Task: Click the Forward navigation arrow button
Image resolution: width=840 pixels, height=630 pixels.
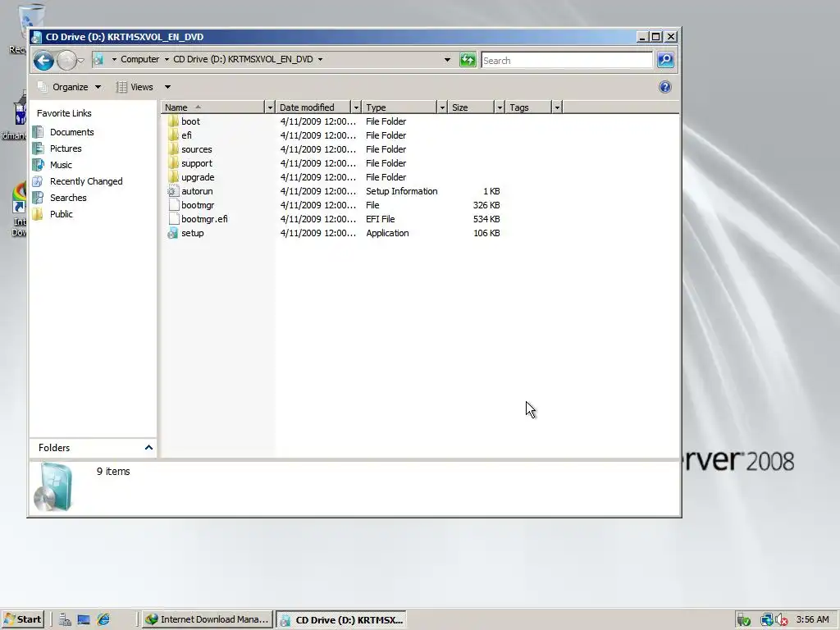Action: click(x=67, y=61)
